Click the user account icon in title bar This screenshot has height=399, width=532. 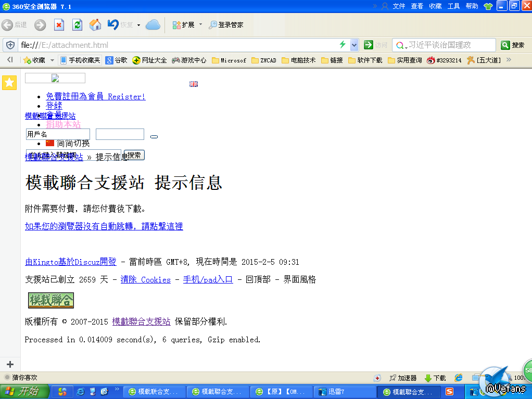(x=385, y=6)
